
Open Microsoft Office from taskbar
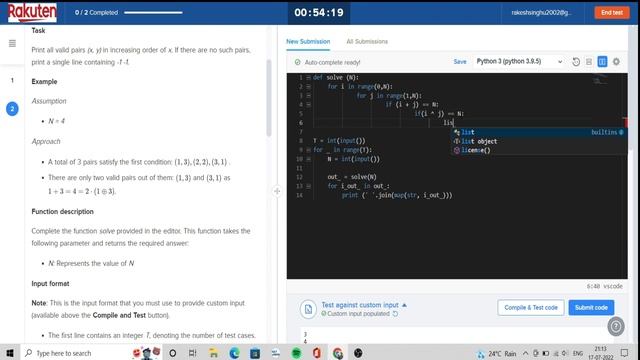pyautogui.click(x=317, y=353)
